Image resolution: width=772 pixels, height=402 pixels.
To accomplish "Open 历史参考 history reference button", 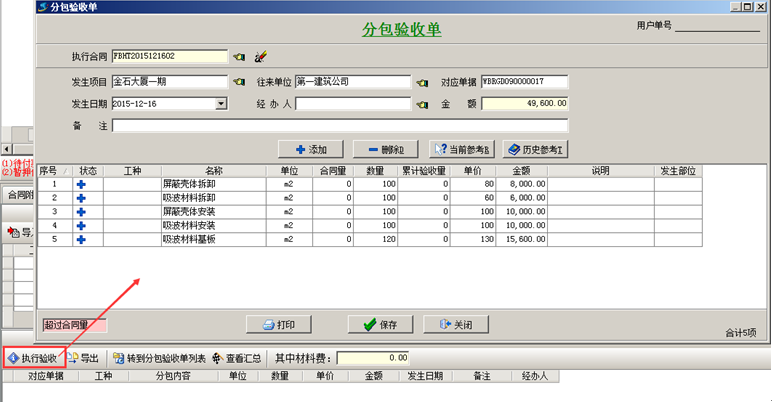I will click(x=536, y=149).
